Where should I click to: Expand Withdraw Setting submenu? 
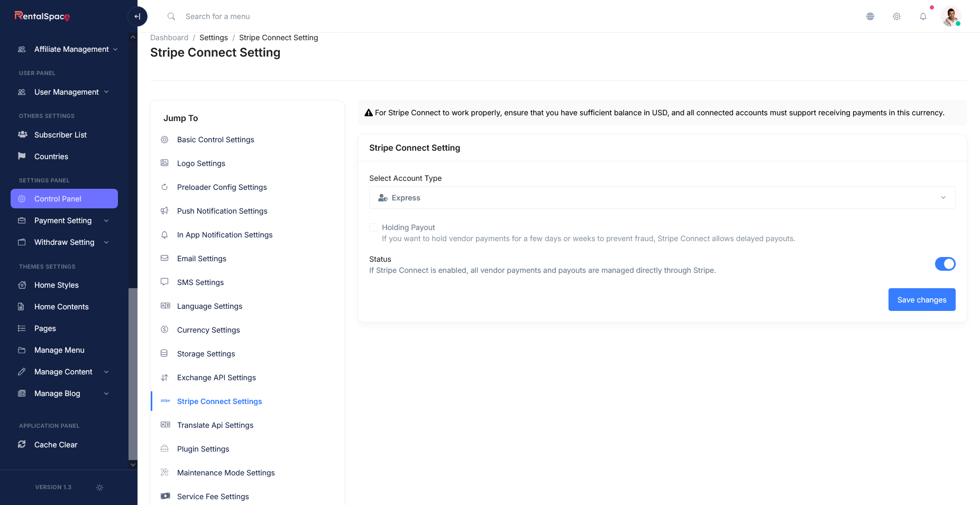pos(65,242)
